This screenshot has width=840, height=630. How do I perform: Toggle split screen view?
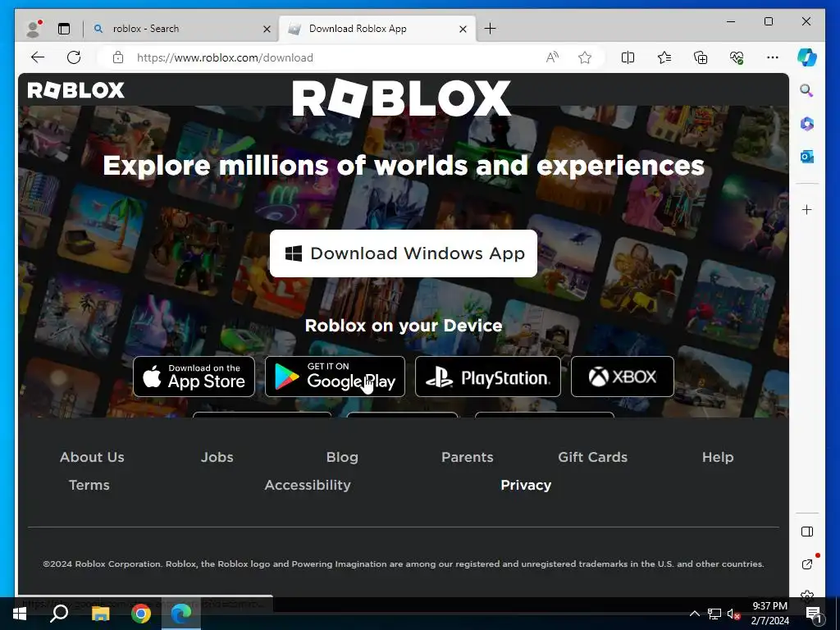[x=628, y=57]
